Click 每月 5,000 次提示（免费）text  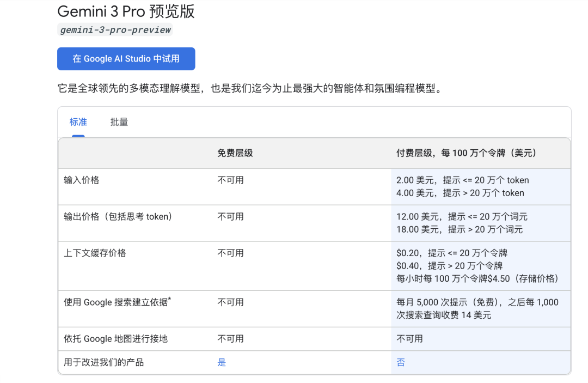click(449, 302)
